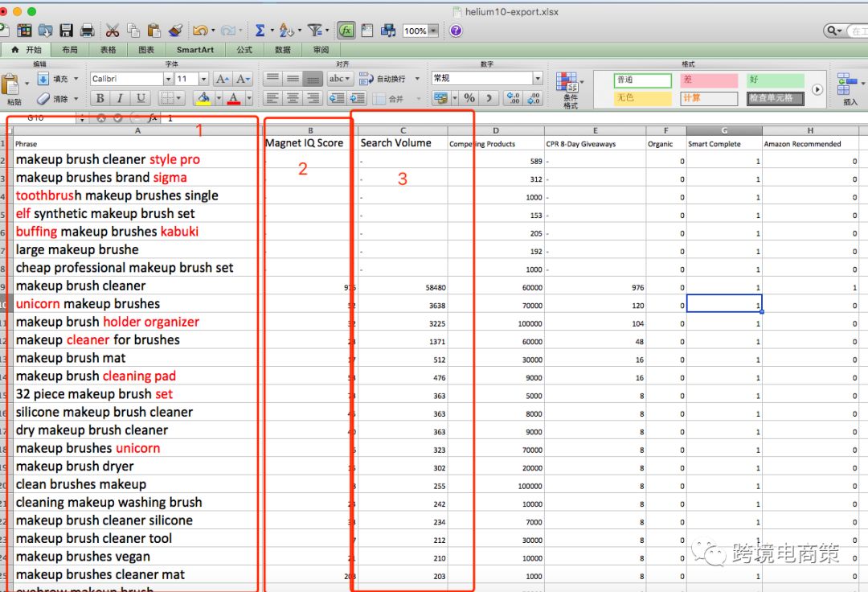This screenshot has height=592, width=868.
Task: Click the Filter funnel icon
Action: pos(314,31)
